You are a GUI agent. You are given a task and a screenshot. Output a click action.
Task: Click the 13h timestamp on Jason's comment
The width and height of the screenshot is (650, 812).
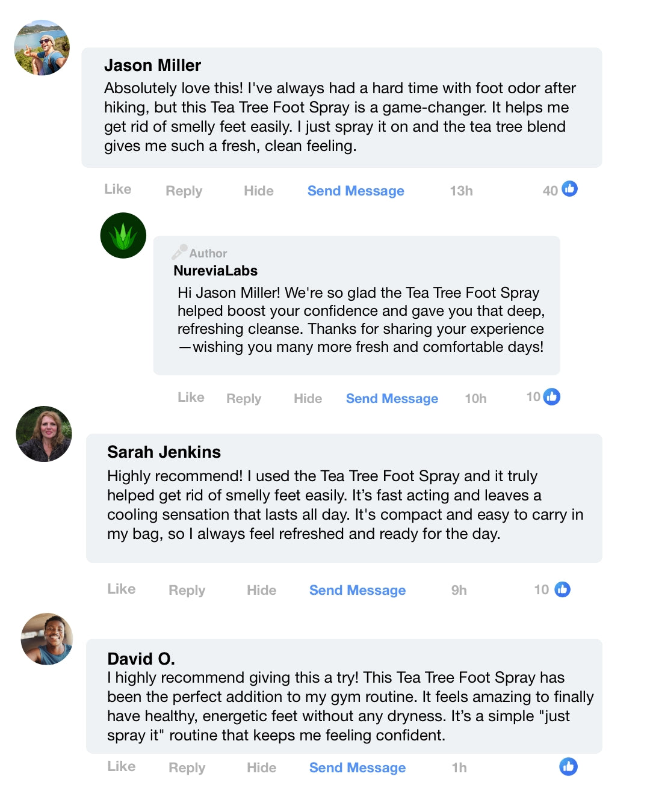point(461,191)
